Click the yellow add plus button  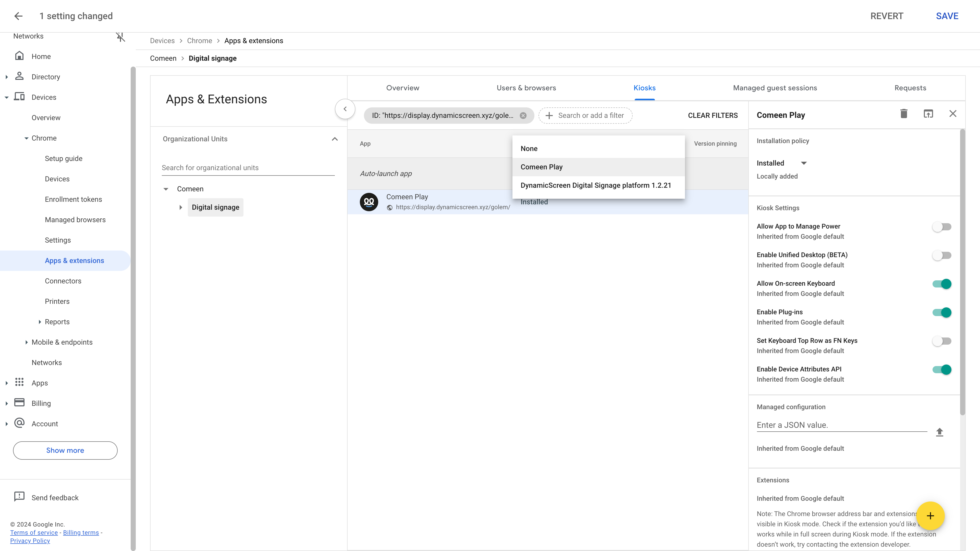[930, 516]
